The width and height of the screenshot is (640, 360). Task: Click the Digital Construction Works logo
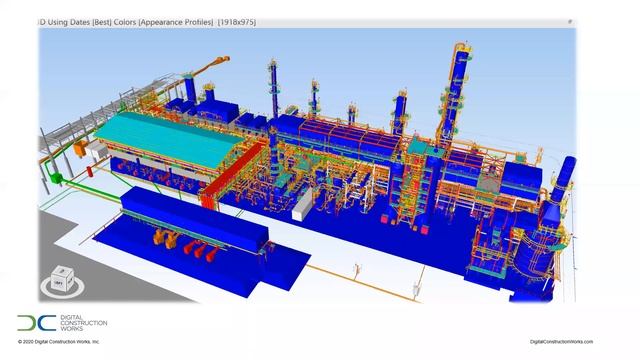tap(62, 323)
